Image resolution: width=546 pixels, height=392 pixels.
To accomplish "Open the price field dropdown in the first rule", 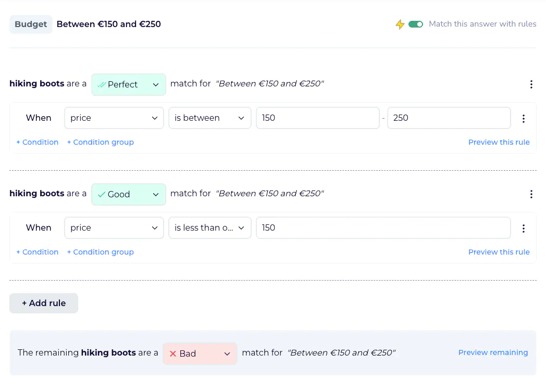I will (x=114, y=118).
